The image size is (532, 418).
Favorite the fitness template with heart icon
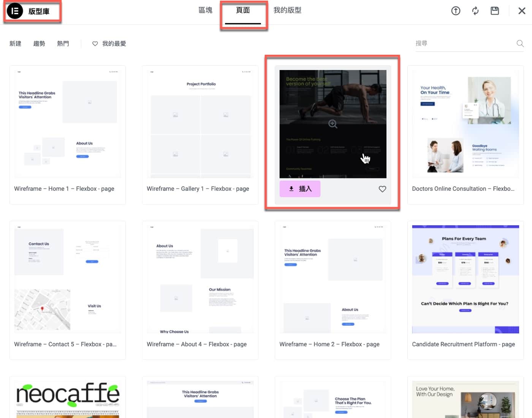point(382,189)
